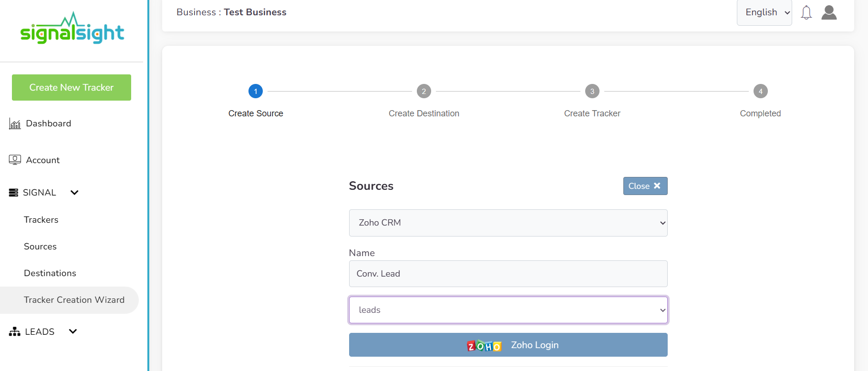The height and width of the screenshot is (371, 868).
Task: Go to Sources in sidebar
Action: tap(40, 247)
